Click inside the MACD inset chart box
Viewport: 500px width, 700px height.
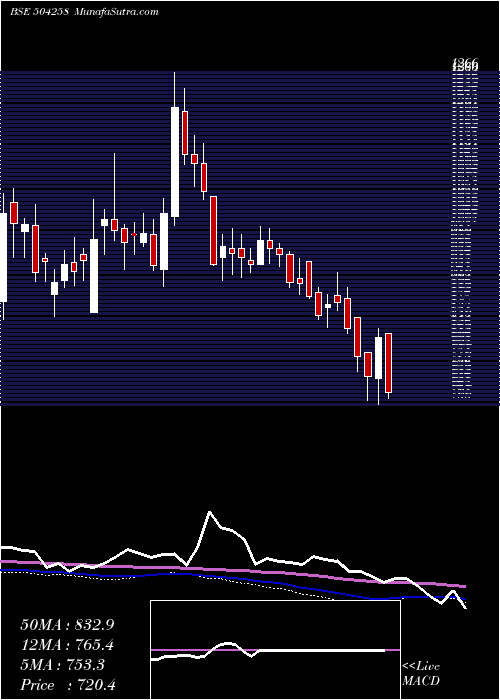(x=275, y=650)
